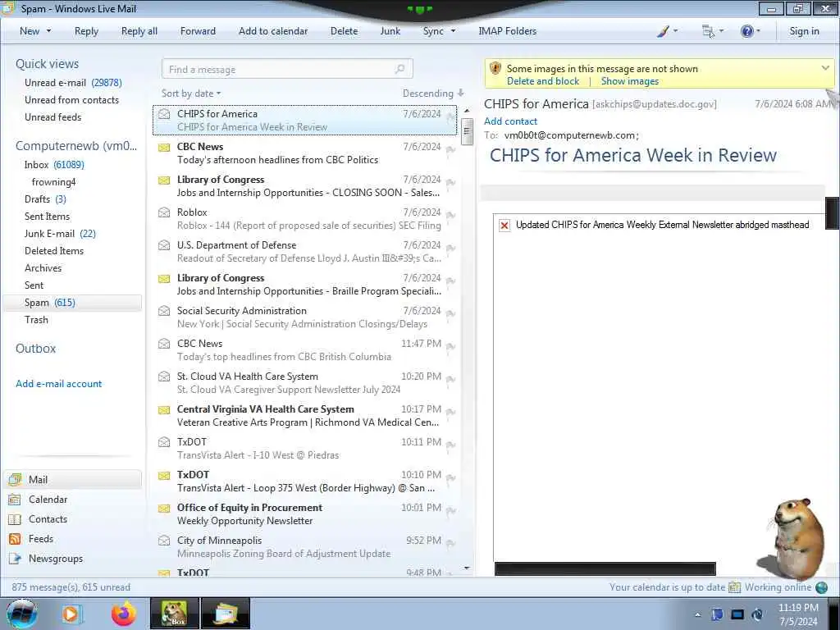Select the Inbox folder
This screenshot has height=630, width=840.
[54, 164]
